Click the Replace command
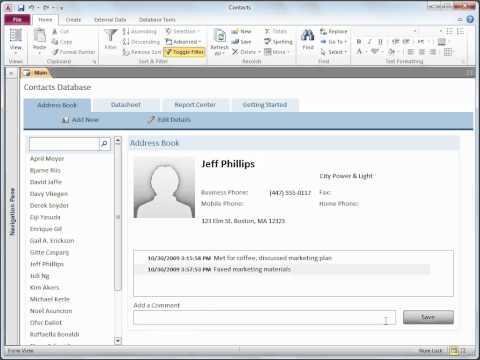The height and width of the screenshot is (360, 480). pos(334,31)
